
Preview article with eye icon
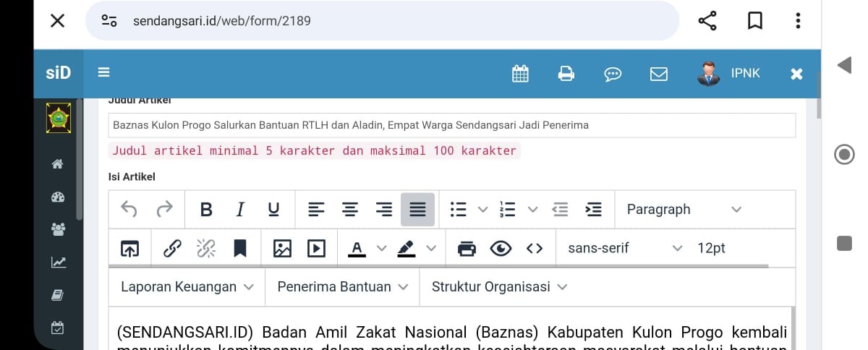[501, 249]
